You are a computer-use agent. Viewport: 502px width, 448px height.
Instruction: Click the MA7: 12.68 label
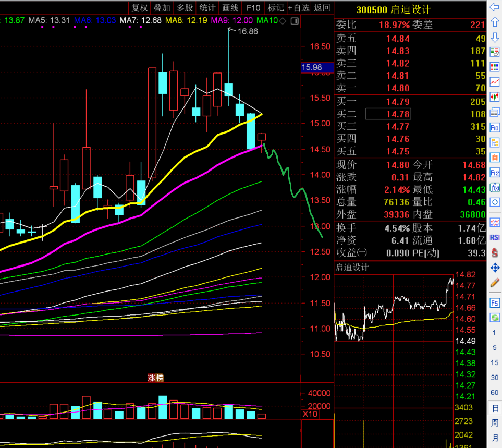pyautogui.click(x=141, y=20)
